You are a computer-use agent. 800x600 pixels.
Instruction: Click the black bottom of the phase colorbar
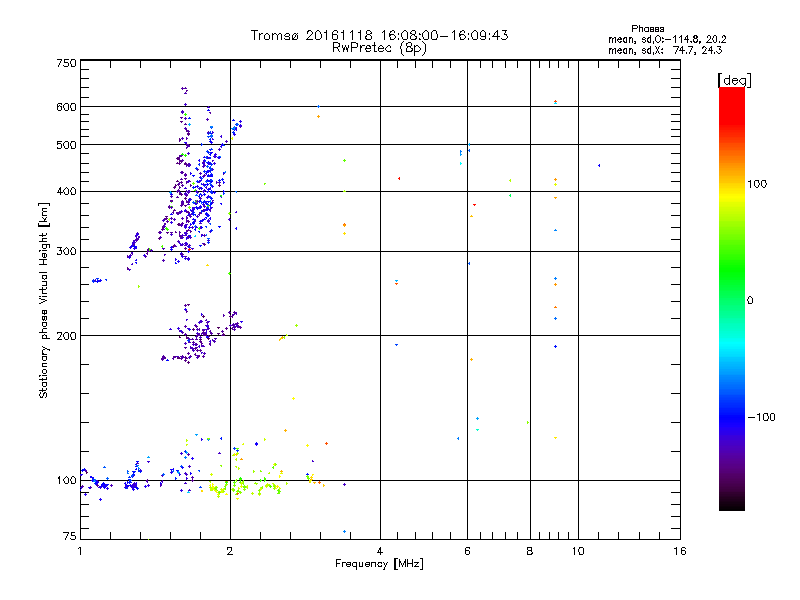tap(732, 503)
